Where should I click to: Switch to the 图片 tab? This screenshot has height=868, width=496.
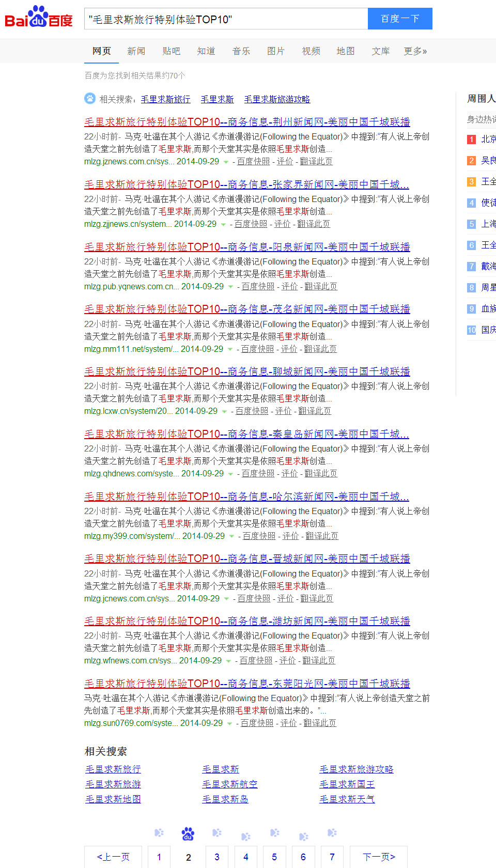275,51
